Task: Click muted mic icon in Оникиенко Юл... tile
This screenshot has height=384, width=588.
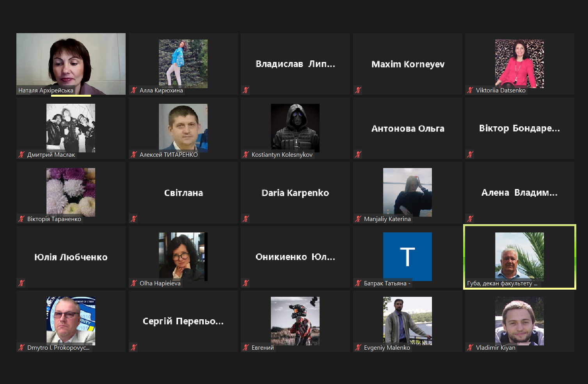Action: [246, 283]
